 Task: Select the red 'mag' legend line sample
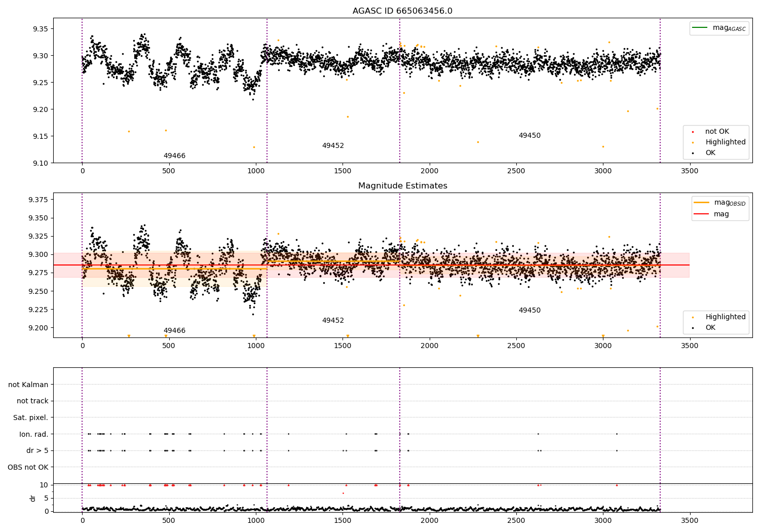(x=702, y=214)
